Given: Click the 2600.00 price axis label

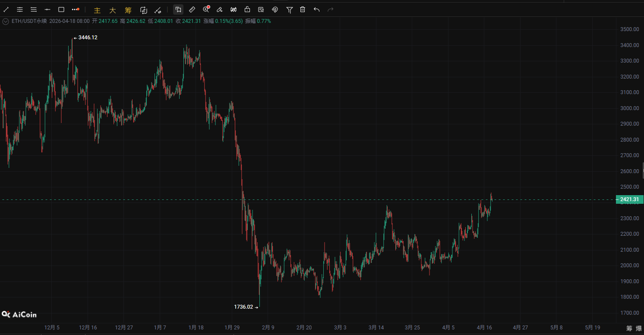Looking at the screenshot, I should 629,171.
